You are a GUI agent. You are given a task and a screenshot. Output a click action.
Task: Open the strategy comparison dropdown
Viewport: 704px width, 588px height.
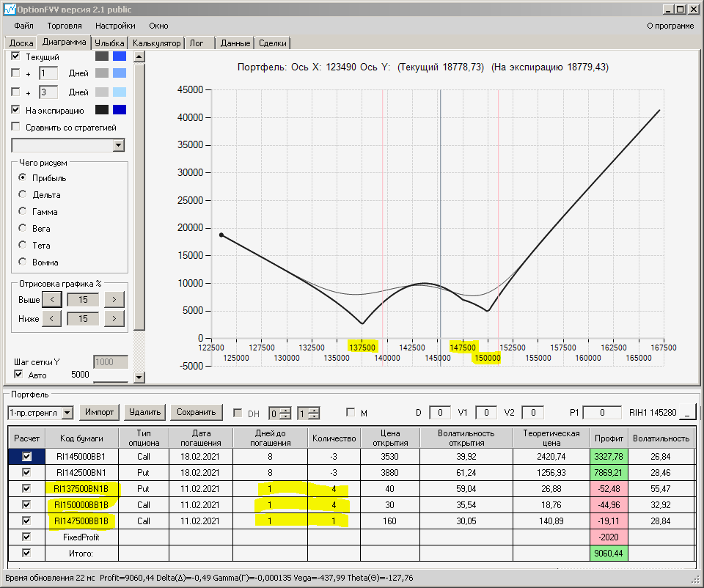[x=119, y=145]
